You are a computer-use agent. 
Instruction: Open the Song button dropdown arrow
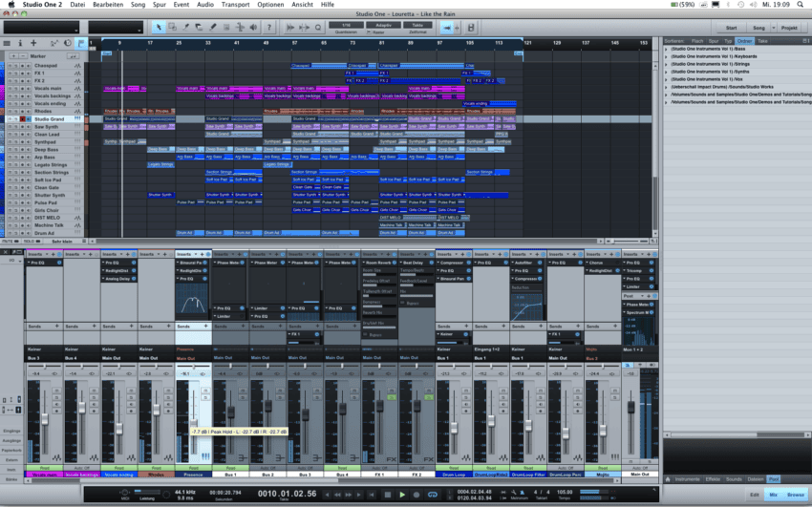[x=772, y=28]
